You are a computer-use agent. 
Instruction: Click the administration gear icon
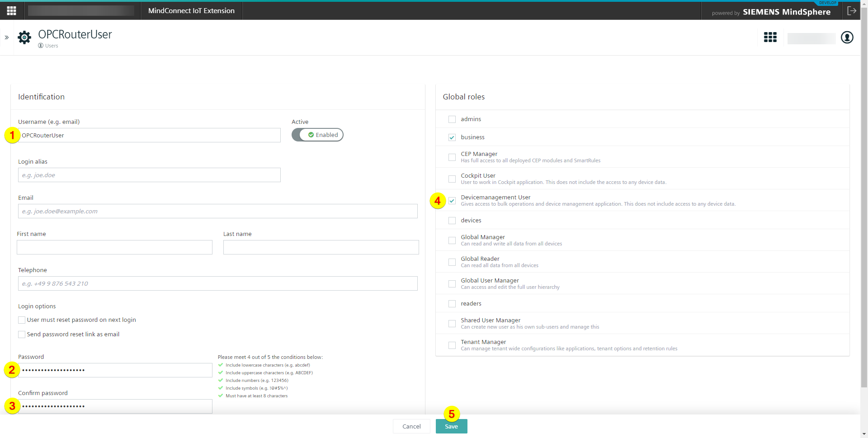[x=24, y=38]
